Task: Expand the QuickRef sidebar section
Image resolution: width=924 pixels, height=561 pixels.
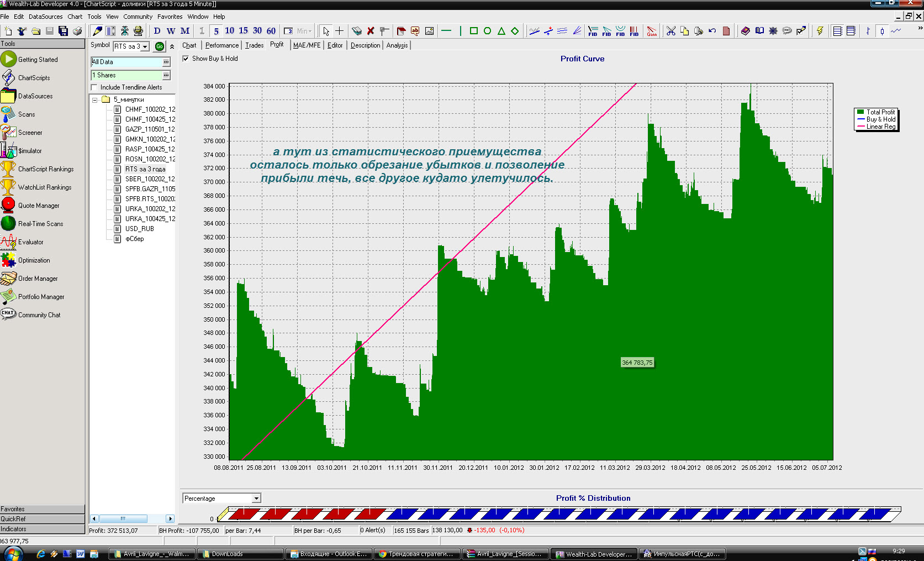Action: pyautogui.click(x=43, y=519)
